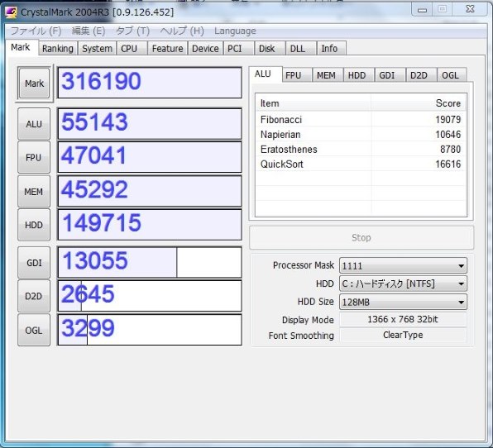Run the HDD benchmark button
Screen dimensions: 493x448
tap(34, 225)
